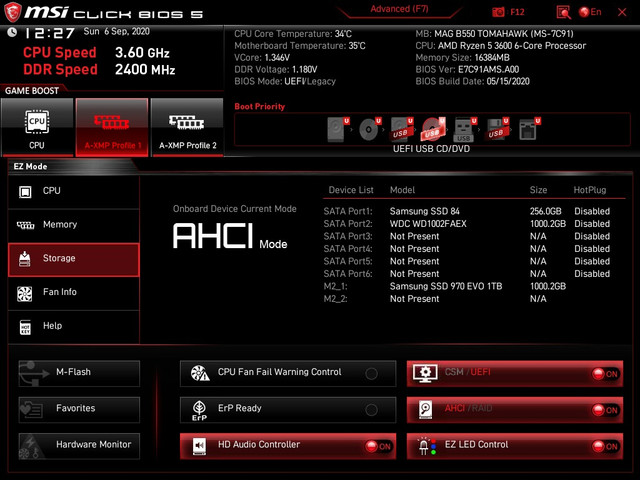Click the HotPlug column header
Viewport: 640px width, 480px height.
tap(589, 190)
